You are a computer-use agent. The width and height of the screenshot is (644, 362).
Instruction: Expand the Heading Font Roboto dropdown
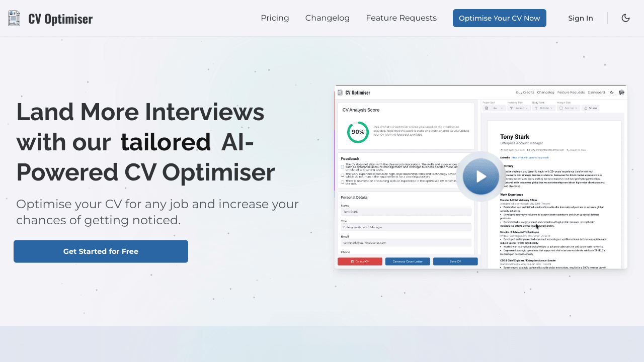[519, 108]
